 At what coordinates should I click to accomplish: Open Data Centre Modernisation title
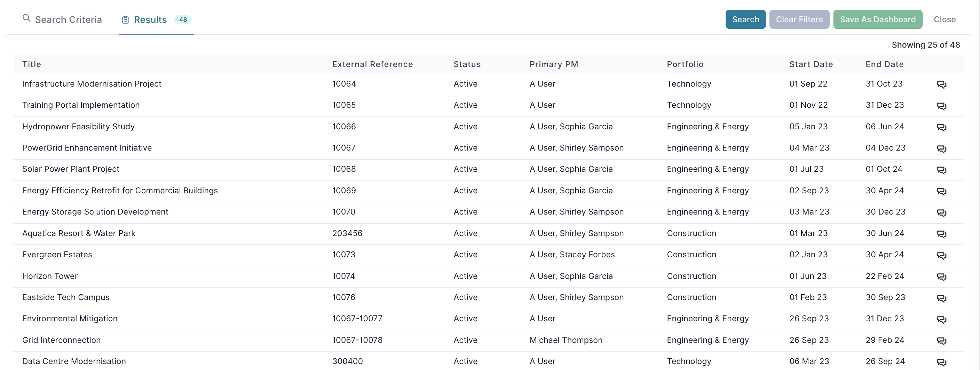point(74,361)
